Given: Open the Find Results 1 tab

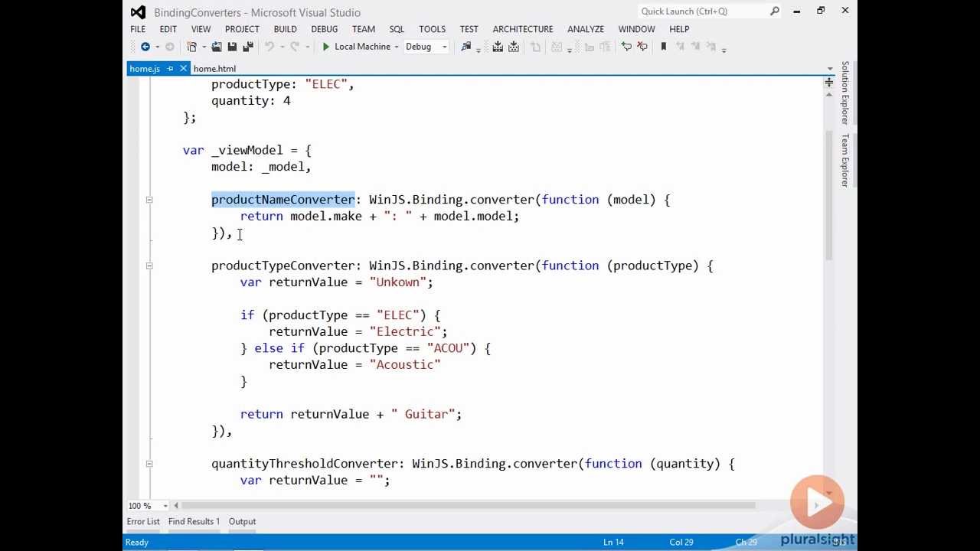Looking at the screenshot, I should 194,522.
